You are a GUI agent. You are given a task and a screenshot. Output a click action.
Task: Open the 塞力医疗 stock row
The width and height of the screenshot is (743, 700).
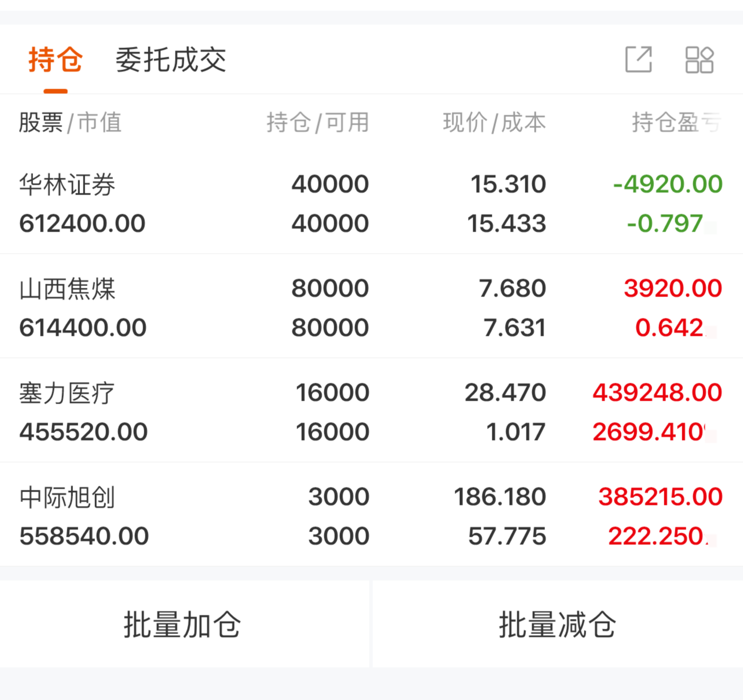(371, 411)
